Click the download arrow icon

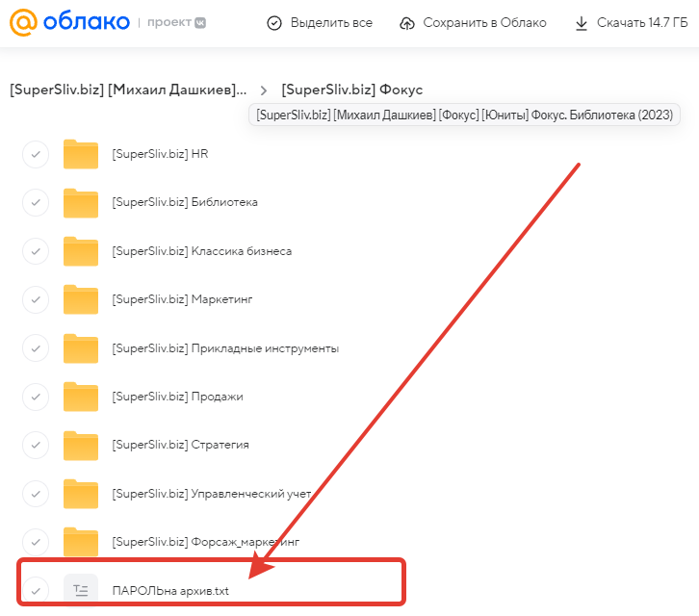coord(582,23)
